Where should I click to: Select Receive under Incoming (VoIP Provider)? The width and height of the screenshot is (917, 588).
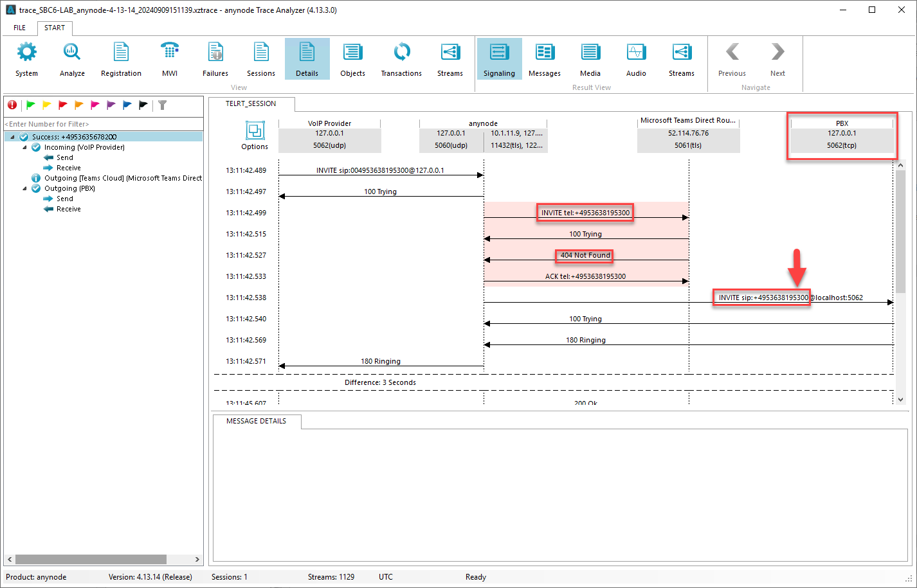(68, 168)
